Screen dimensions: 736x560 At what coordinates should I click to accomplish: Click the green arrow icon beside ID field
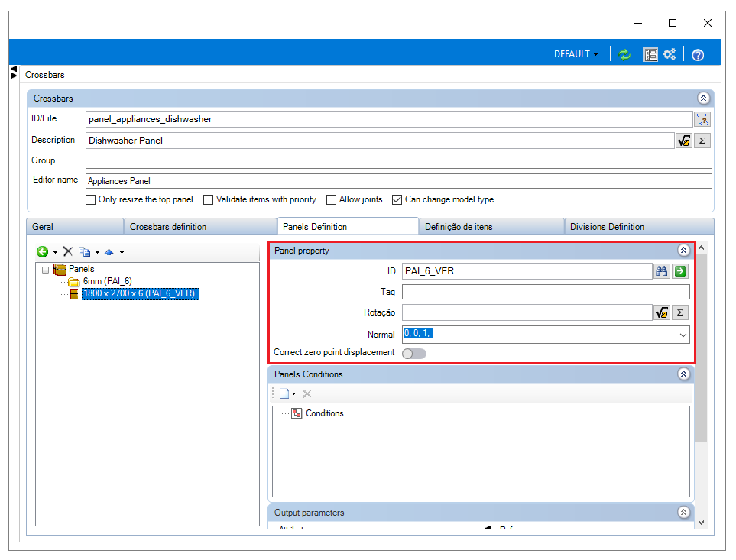pos(680,271)
